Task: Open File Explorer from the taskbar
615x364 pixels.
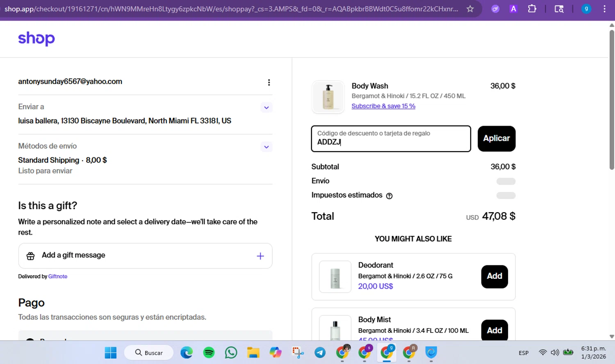Action: point(253,353)
